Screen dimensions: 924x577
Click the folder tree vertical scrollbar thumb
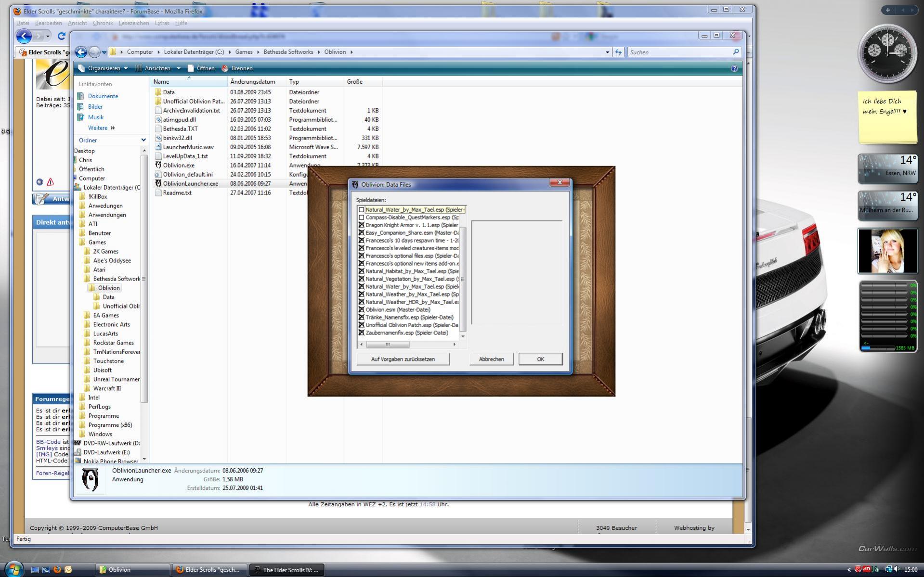pyautogui.click(x=144, y=279)
